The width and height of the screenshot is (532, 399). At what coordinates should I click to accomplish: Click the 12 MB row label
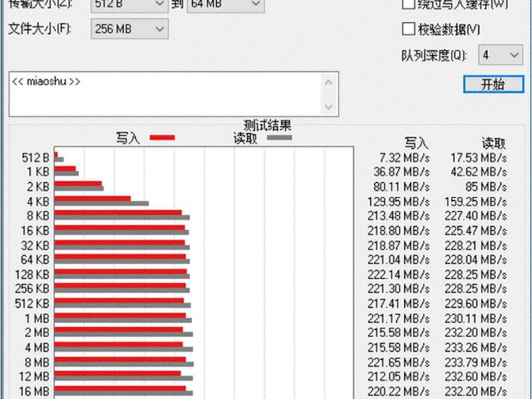[34, 376]
